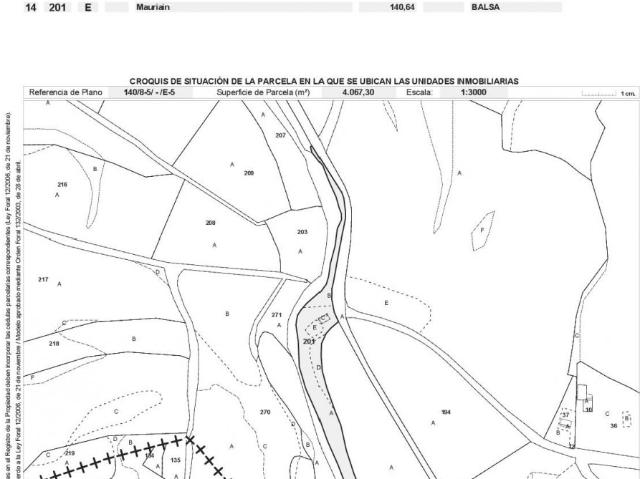Select parcel 216 in the upper left
This screenshot has height=479, width=640.
[x=62, y=184]
